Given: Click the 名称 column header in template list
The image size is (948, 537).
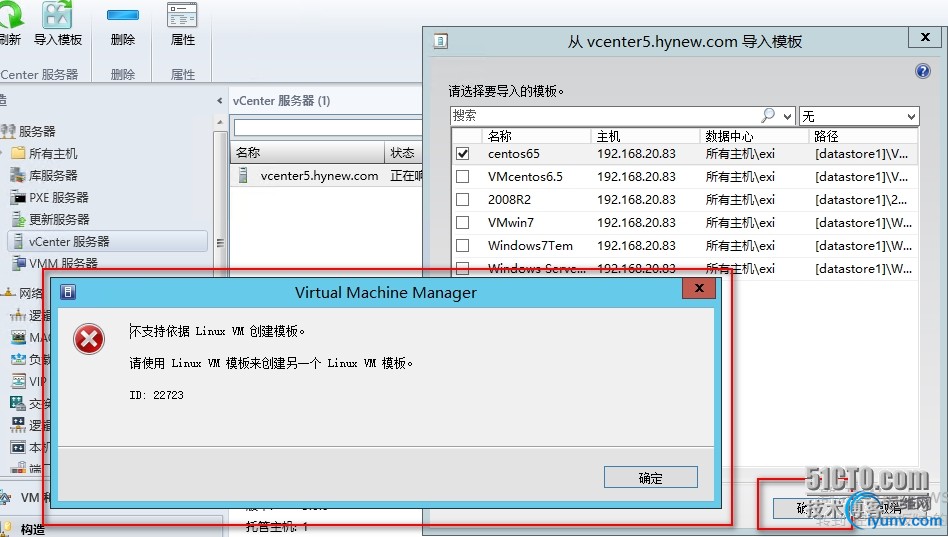Looking at the screenshot, I should click(x=536, y=136).
